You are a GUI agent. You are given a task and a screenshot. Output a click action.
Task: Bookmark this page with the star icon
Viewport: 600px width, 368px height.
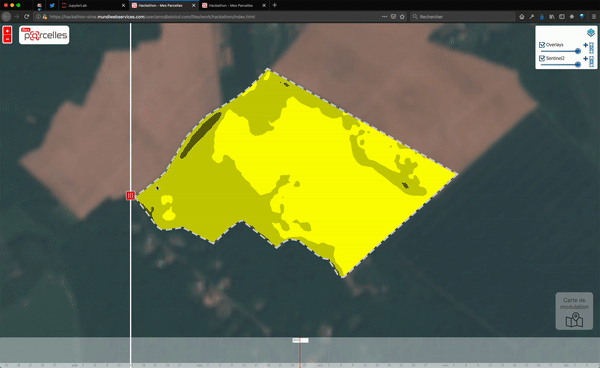pos(402,16)
